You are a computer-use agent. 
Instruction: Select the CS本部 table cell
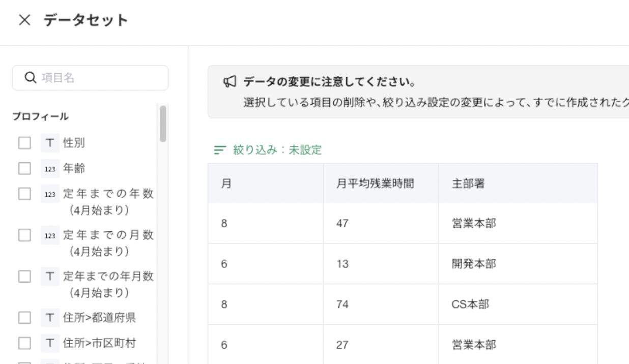[x=470, y=305]
